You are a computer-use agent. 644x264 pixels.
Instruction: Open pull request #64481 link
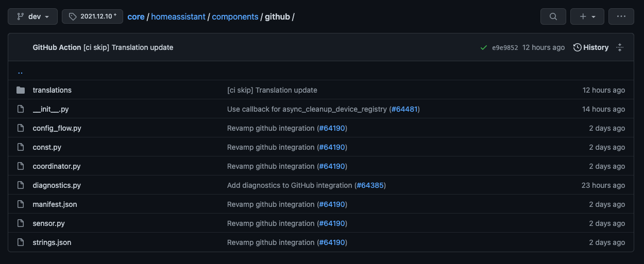point(404,109)
